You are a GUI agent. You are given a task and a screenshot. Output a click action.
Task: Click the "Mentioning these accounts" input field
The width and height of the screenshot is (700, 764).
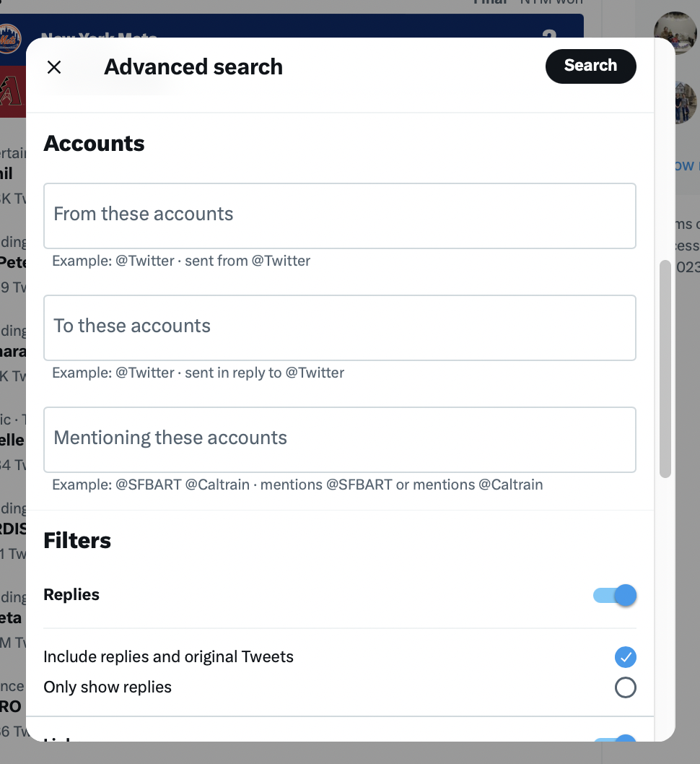[x=339, y=439]
